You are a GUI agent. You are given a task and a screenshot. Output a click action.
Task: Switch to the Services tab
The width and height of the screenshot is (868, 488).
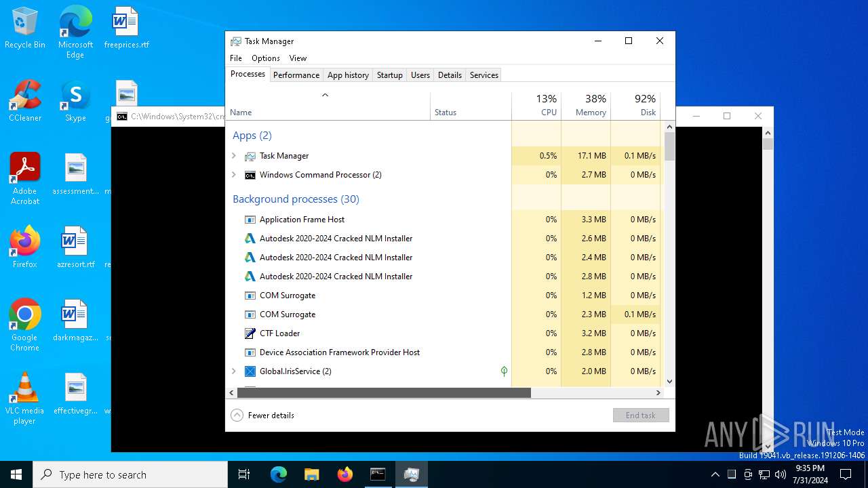coord(484,75)
